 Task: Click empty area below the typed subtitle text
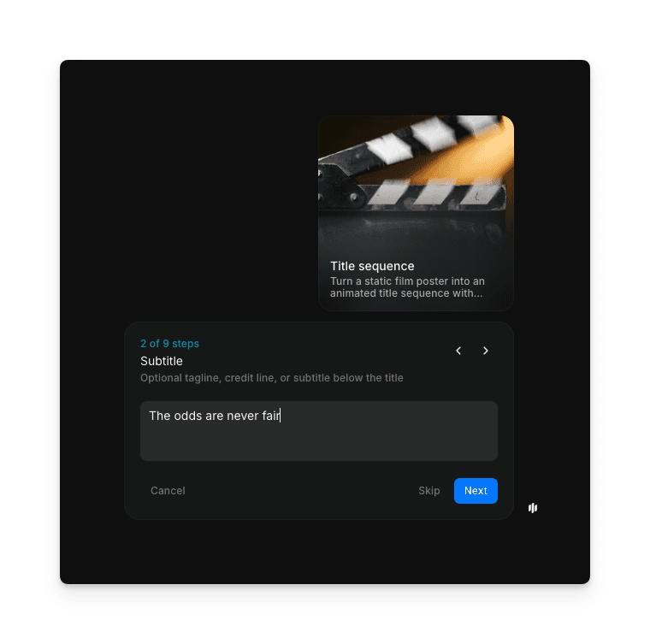coord(318,444)
